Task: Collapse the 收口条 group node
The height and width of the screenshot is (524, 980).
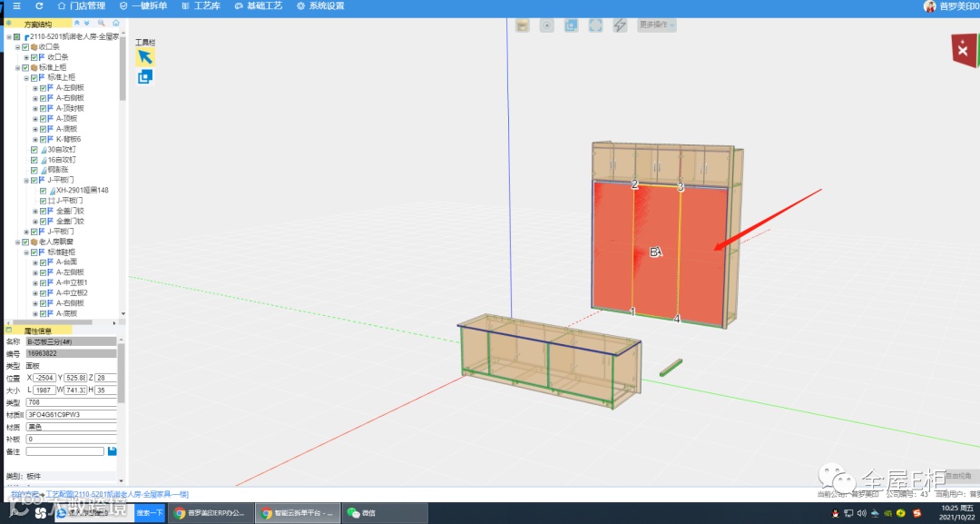Action: click(17, 47)
